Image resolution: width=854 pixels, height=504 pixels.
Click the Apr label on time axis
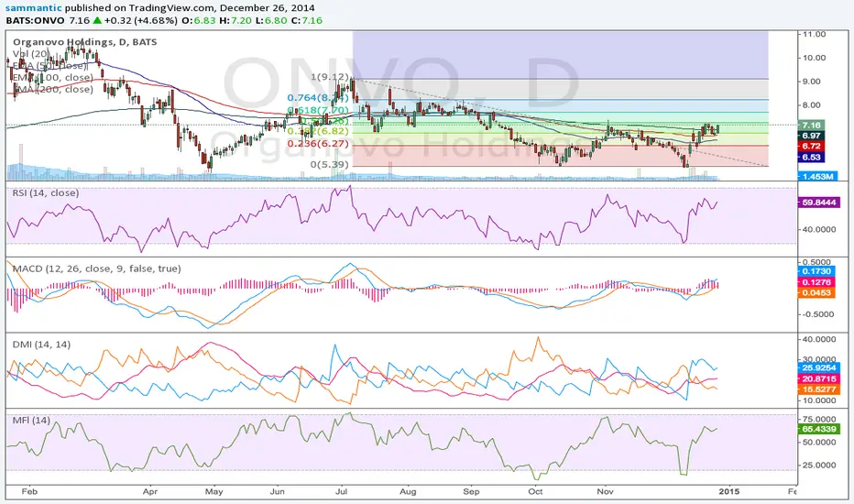(150, 491)
